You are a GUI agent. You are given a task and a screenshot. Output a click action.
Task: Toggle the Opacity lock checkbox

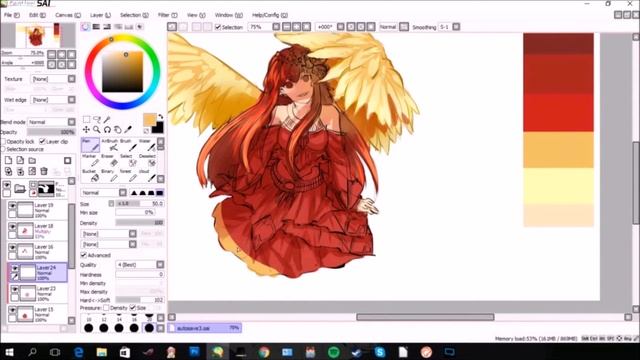pyautogui.click(x=3, y=142)
